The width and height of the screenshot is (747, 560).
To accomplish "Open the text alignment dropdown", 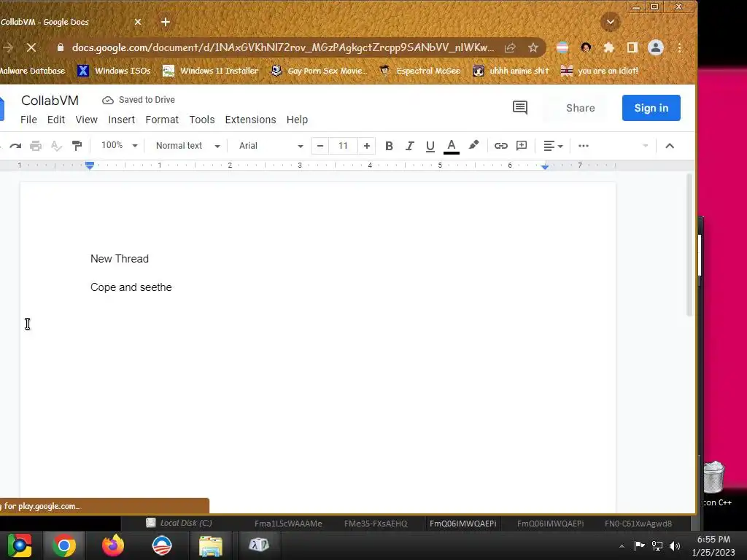I will click(x=553, y=146).
